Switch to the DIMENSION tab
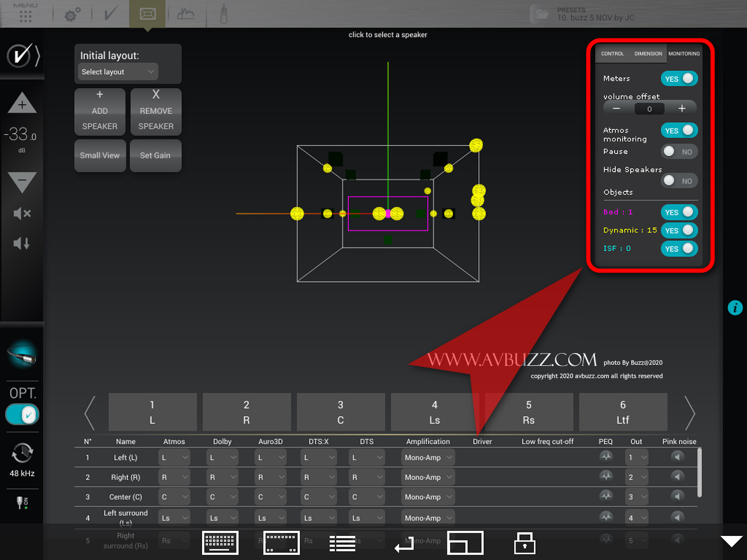 coord(648,54)
